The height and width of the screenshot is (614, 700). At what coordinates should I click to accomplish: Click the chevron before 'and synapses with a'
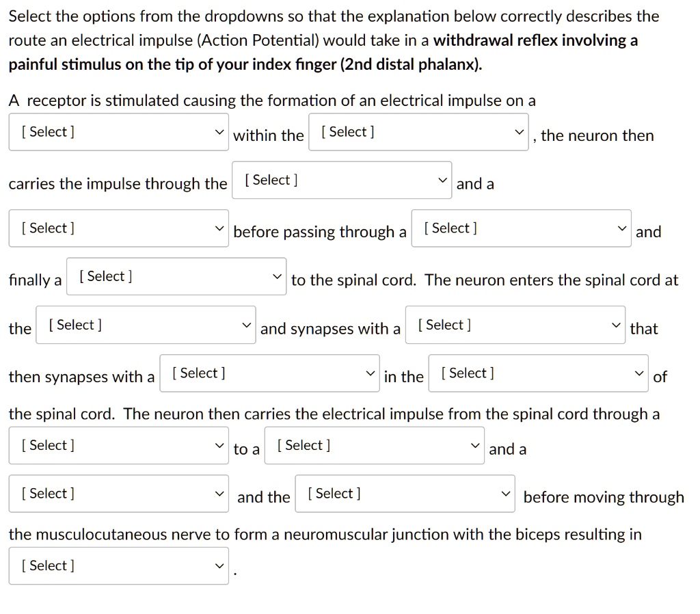(247, 324)
